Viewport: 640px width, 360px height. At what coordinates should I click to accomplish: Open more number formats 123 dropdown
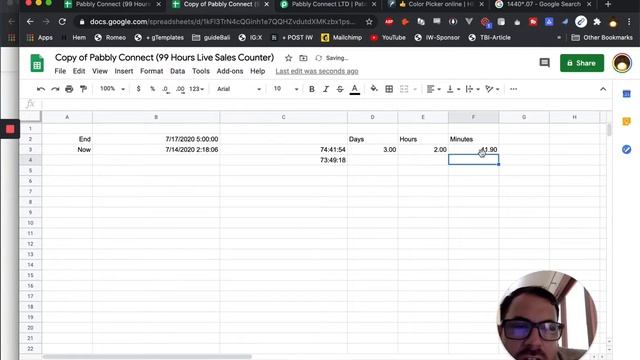[x=196, y=89]
